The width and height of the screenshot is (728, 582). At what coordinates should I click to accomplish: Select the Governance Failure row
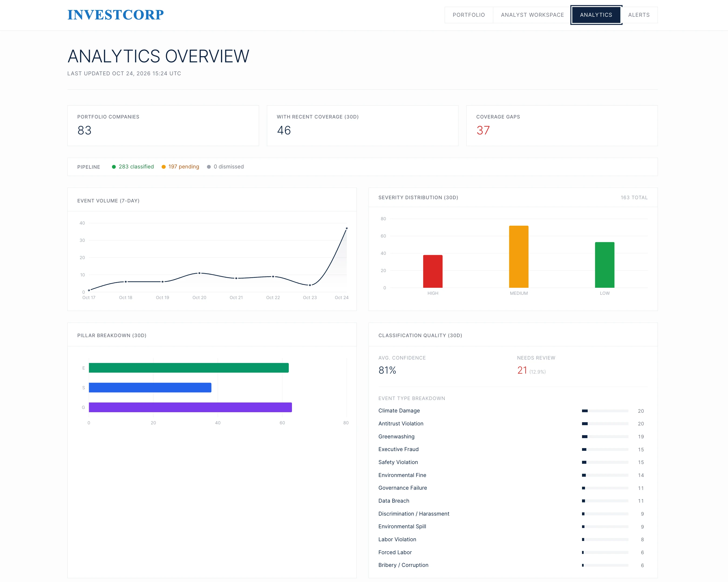[x=513, y=488]
